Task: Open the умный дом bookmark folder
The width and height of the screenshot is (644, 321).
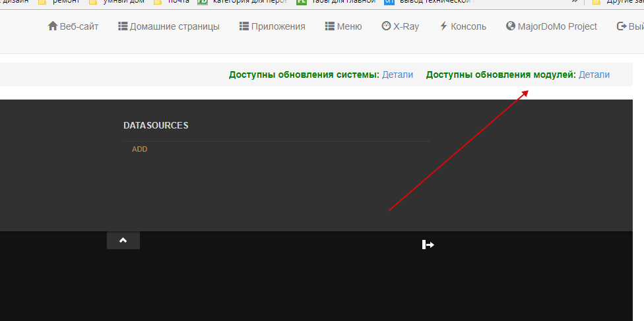Action: [116, 1]
